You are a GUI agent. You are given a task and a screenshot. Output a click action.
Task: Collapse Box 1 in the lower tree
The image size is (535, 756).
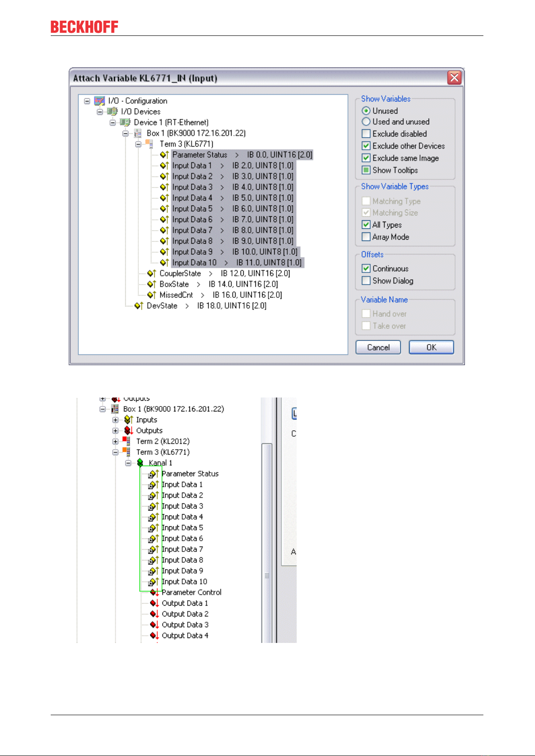(102, 409)
